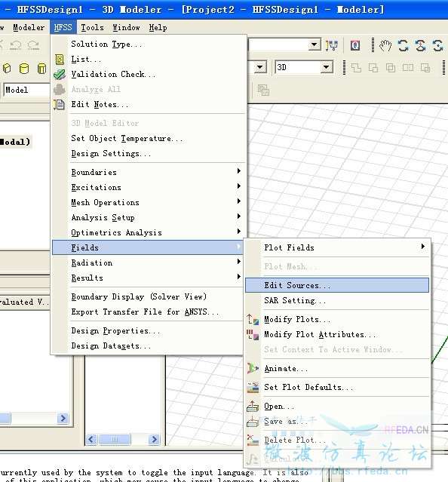Click the blue Q toolbar icon
Screen dimensions: 448x482
(355, 46)
